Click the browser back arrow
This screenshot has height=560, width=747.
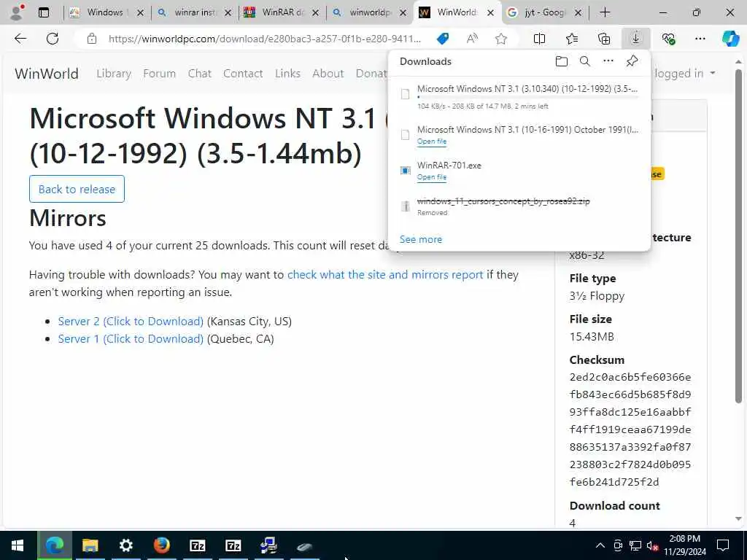(20, 39)
